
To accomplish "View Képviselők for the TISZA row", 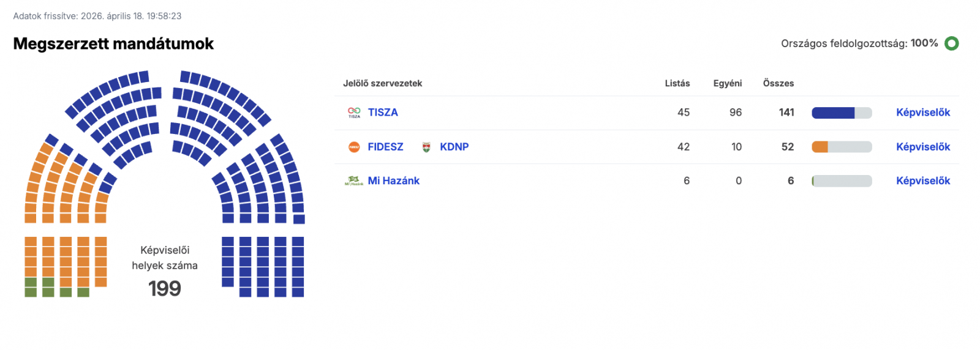I will click(x=922, y=113).
